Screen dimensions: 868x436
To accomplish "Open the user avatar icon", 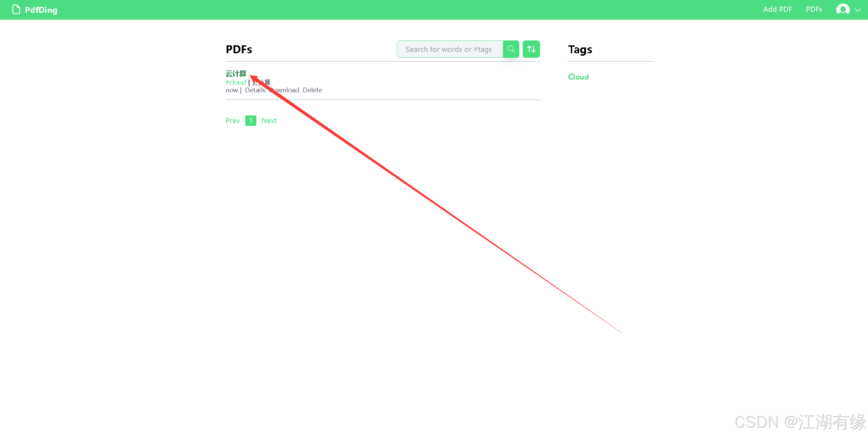I will pyautogui.click(x=843, y=9).
